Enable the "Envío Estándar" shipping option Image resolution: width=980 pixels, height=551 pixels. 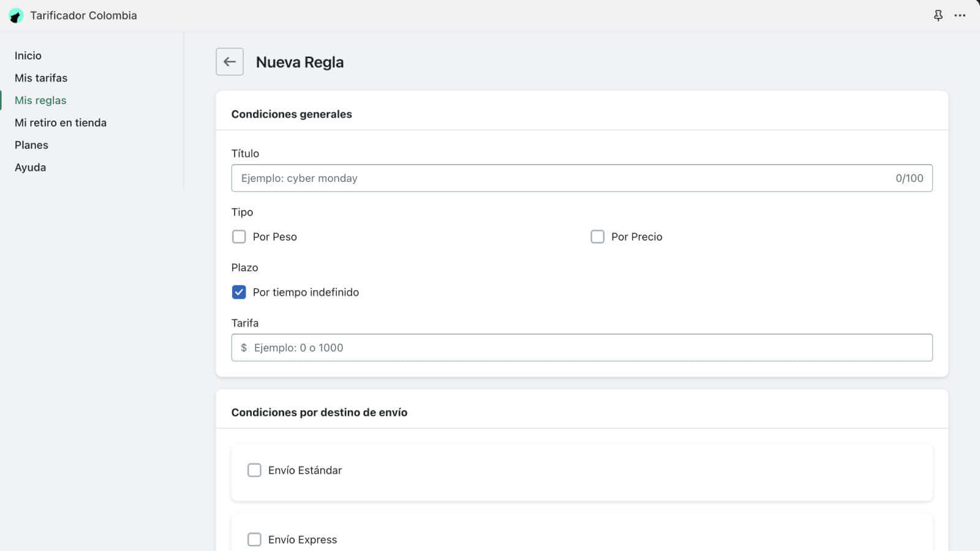tap(254, 470)
